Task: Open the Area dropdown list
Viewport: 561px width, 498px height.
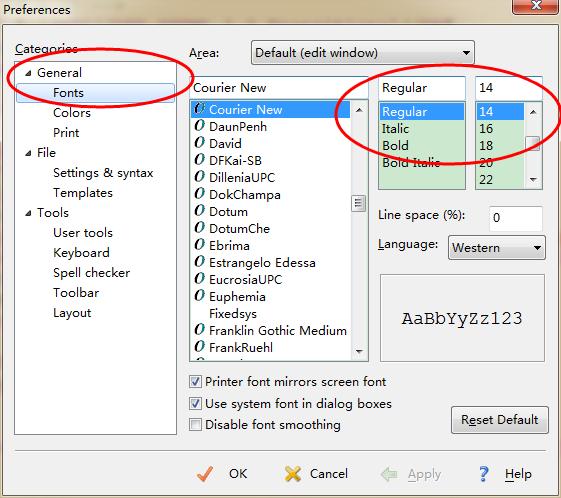Action: 363,53
